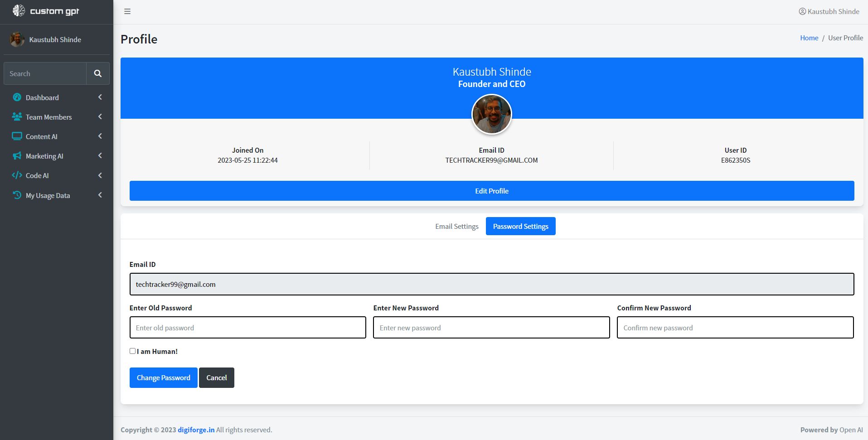Screen dimensions: 868x440
Task: Expand the Dashboard menu chevron
Action: pos(100,97)
